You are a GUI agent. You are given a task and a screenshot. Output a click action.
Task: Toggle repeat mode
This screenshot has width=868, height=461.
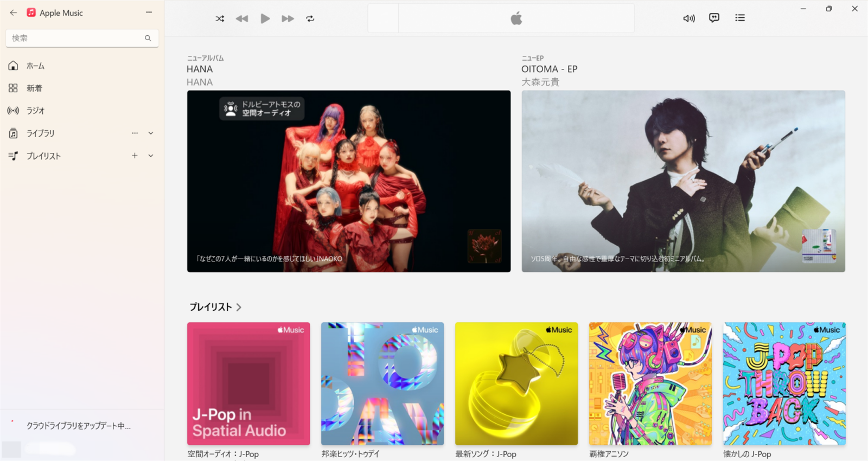(310, 18)
